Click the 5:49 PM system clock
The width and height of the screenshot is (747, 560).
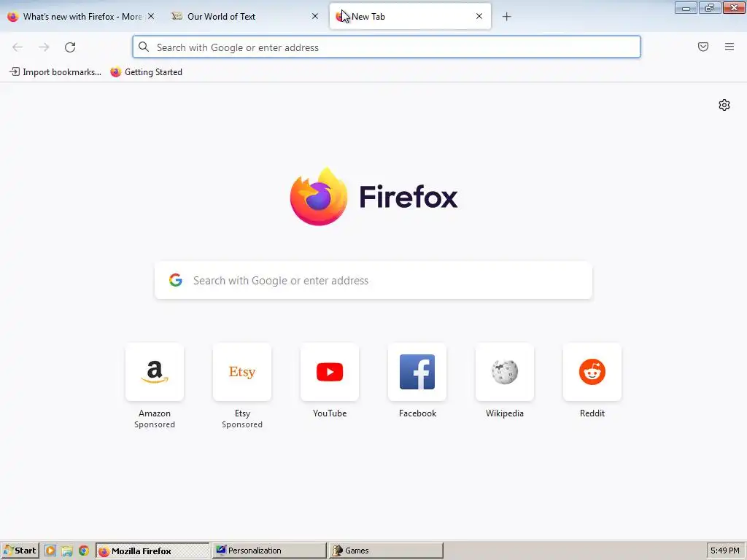[x=724, y=551]
